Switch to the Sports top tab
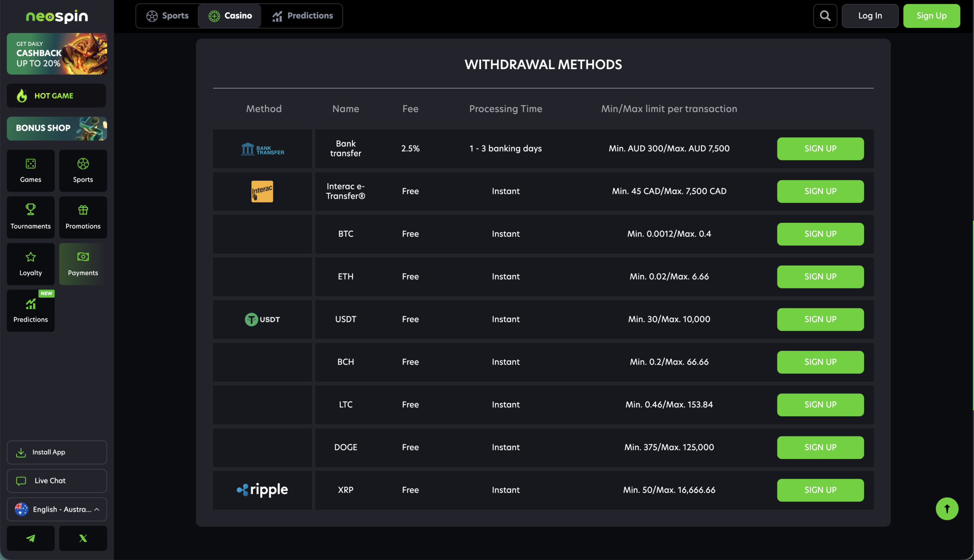 [x=167, y=16]
